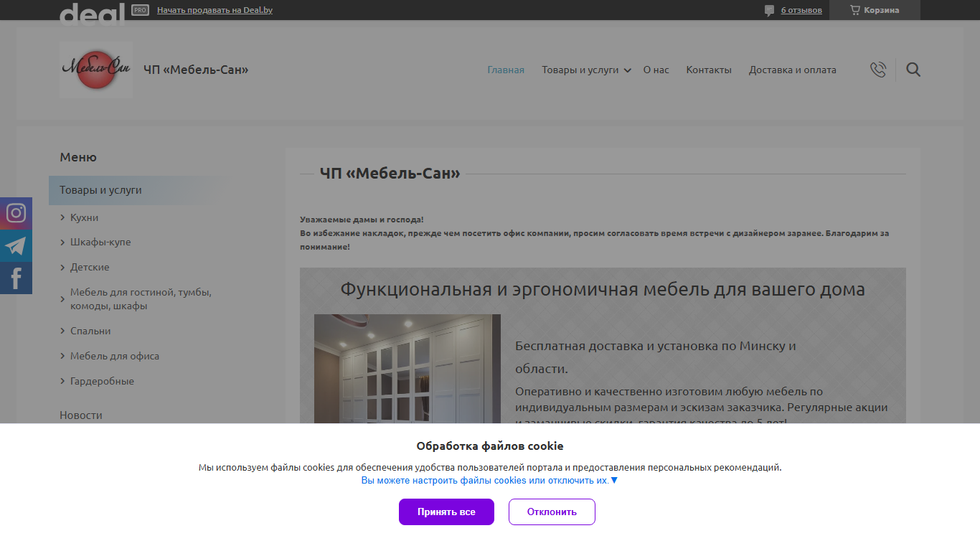Screen dimensions: 980x551
Task: Click the reviews speech bubble icon
Action: [x=769, y=10]
